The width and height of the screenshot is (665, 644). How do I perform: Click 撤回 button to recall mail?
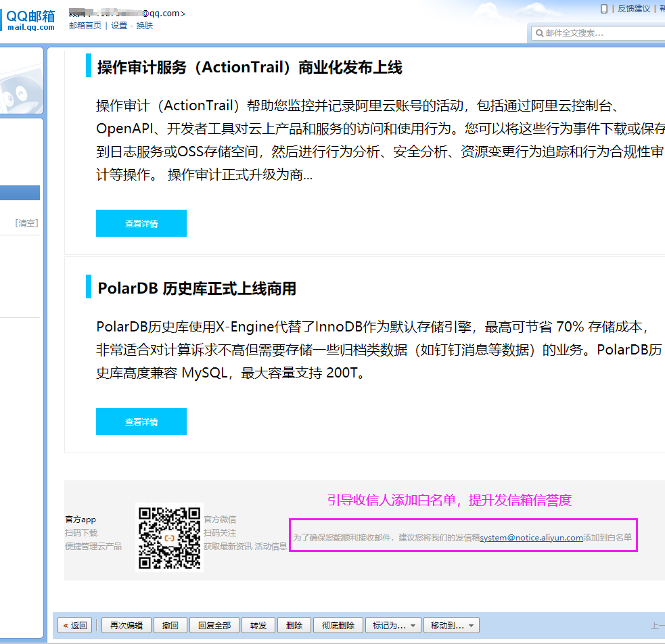tap(170, 625)
